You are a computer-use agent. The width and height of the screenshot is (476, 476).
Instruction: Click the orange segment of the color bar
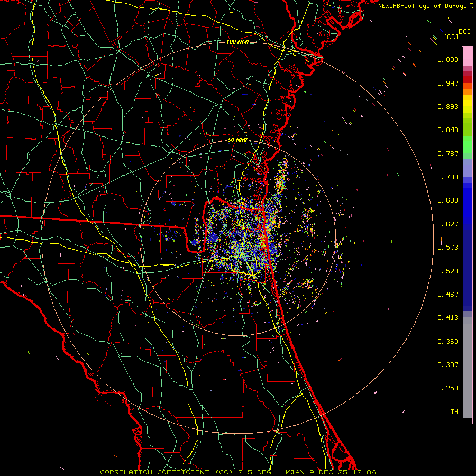(467, 89)
